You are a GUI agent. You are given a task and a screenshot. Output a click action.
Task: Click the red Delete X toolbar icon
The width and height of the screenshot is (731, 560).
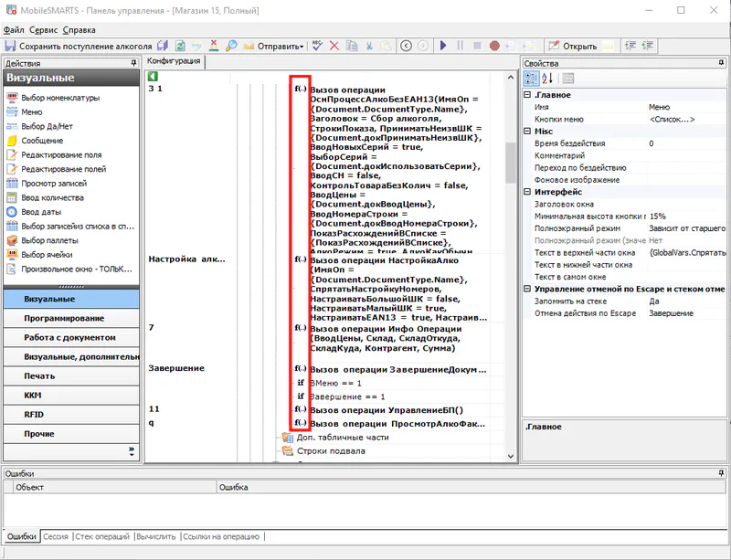click(334, 46)
